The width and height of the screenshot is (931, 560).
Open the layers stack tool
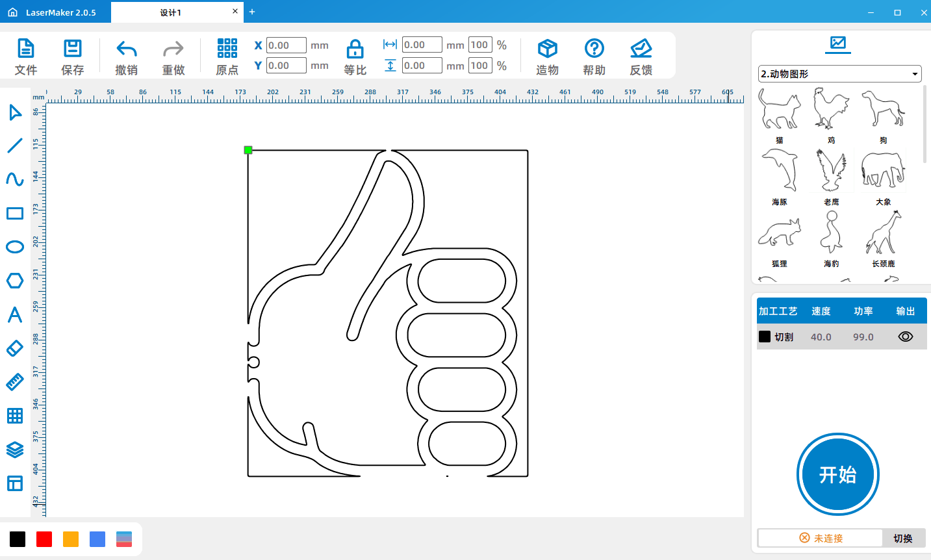click(15, 450)
